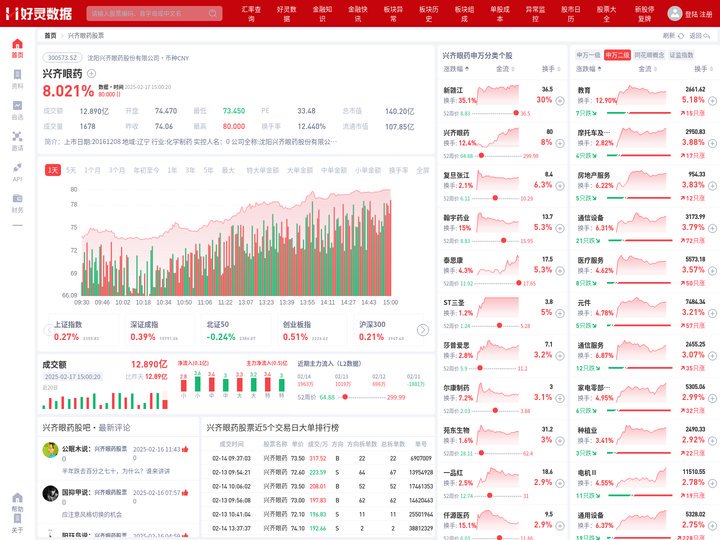The height and width of the screenshot is (540, 720).
Task: Click the 返回 back icon
Action: coord(707,36)
